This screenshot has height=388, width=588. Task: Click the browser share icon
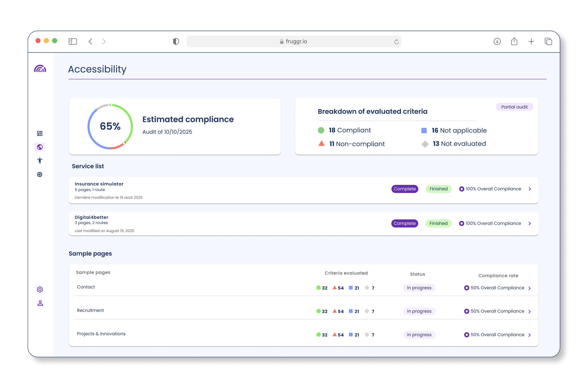tap(514, 42)
